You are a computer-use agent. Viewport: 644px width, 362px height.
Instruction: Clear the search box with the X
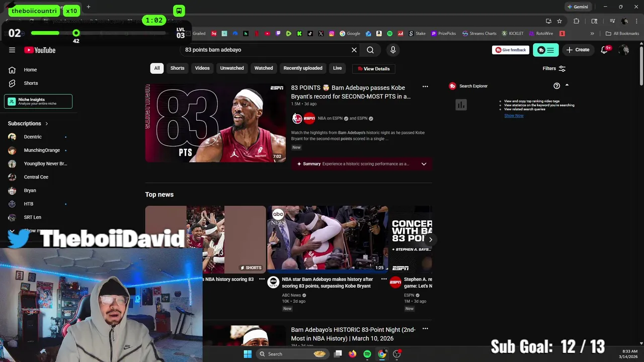pyautogui.click(x=354, y=50)
